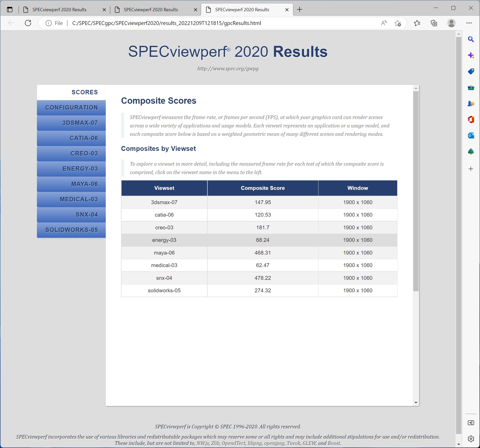Viewport: 480px width, 448px height.
Task: Open the Games sidebar icon
Action: point(471,103)
